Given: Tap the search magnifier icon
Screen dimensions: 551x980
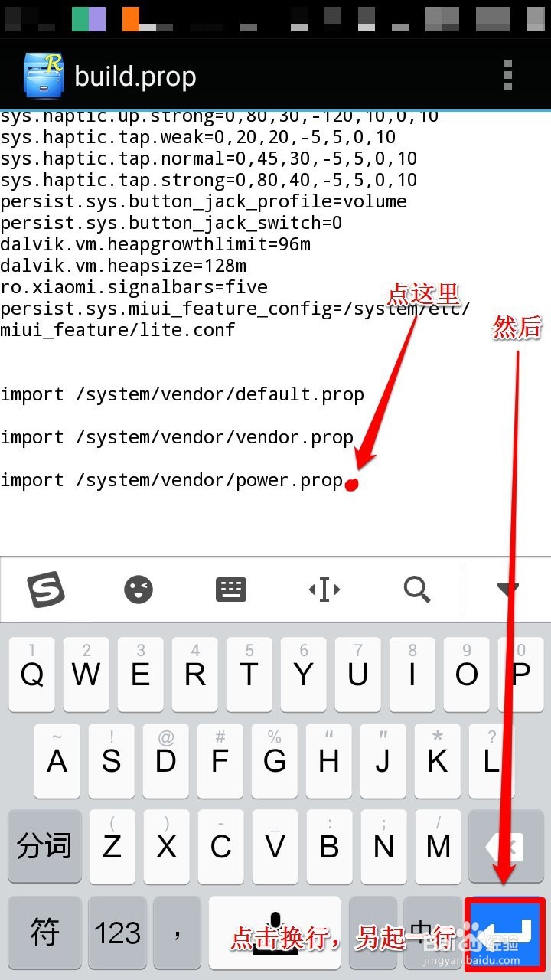Looking at the screenshot, I should (x=417, y=590).
